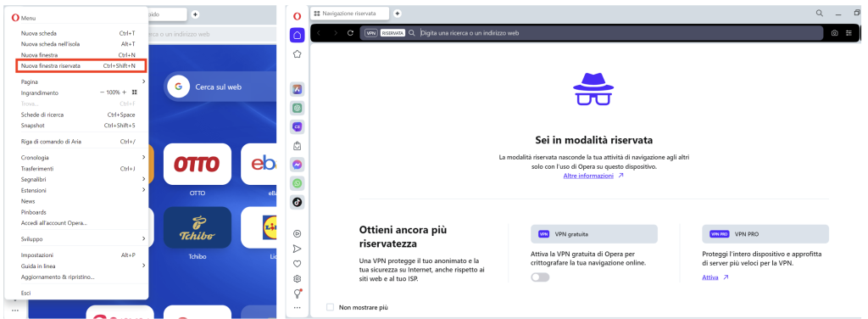
Task: Open the Settings gear in sidebar
Action: (x=298, y=278)
